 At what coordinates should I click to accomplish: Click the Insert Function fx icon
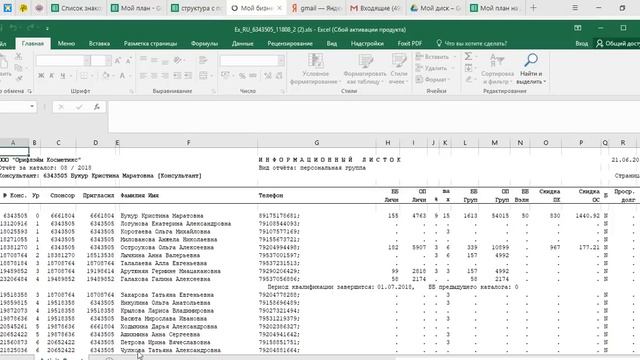coord(97,107)
